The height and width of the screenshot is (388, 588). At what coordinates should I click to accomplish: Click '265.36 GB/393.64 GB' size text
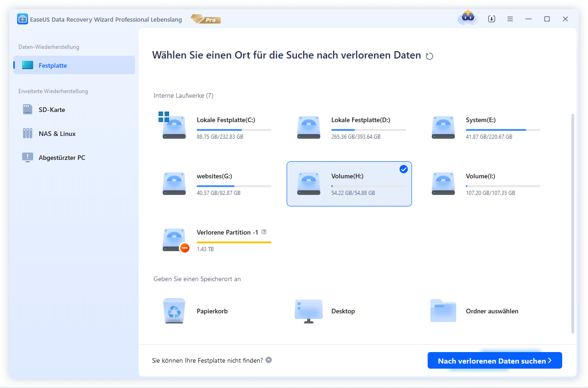356,137
